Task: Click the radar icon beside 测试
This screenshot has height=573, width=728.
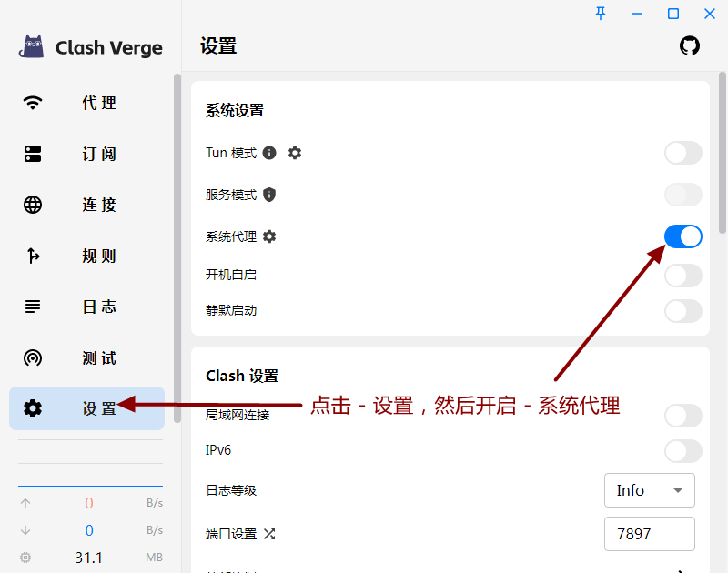Action: tap(33, 357)
